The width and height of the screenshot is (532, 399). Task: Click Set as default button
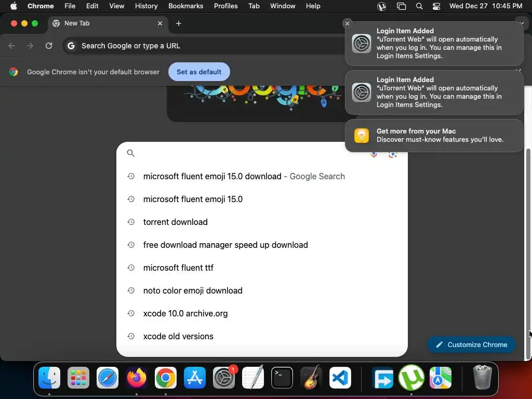tap(199, 72)
